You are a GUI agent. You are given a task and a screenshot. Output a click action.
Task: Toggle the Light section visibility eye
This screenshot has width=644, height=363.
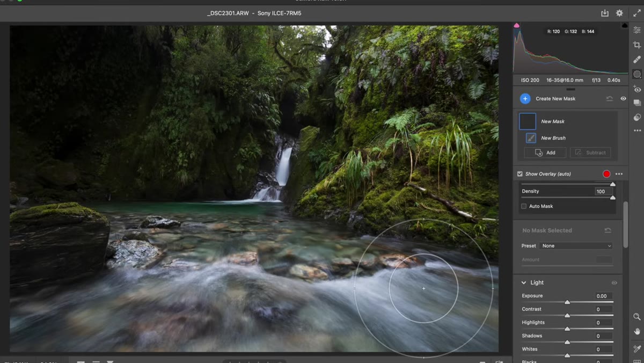coord(614,283)
